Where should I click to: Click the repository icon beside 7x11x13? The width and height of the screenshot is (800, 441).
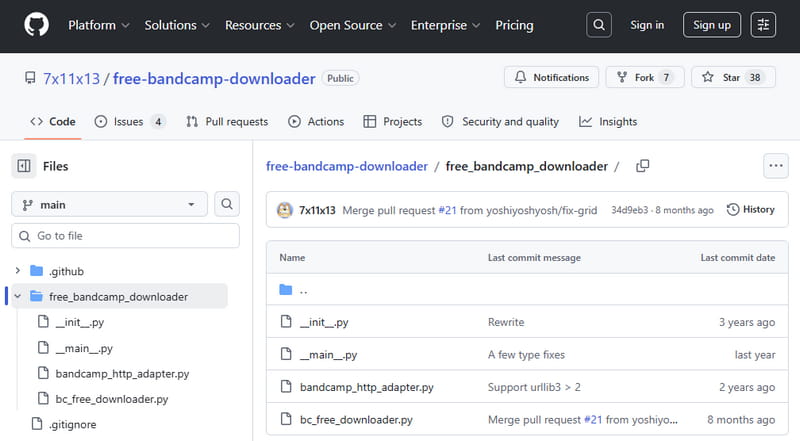tap(30, 78)
